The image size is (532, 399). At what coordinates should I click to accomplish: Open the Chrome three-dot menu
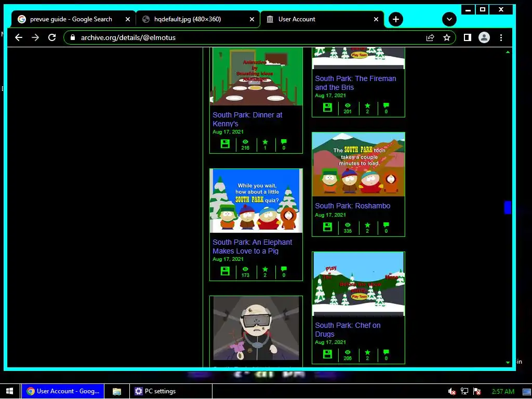pos(501,37)
